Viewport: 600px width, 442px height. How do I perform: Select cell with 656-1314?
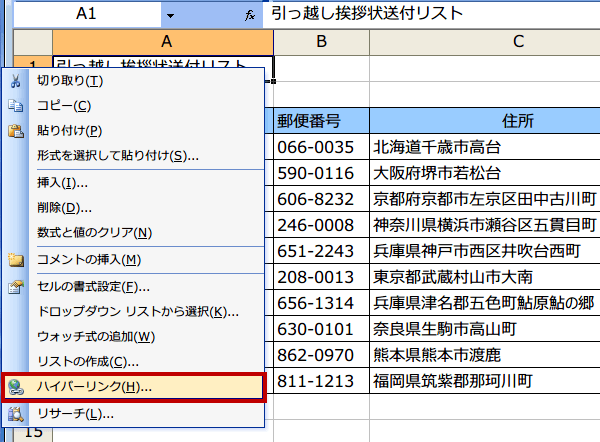click(321, 303)
